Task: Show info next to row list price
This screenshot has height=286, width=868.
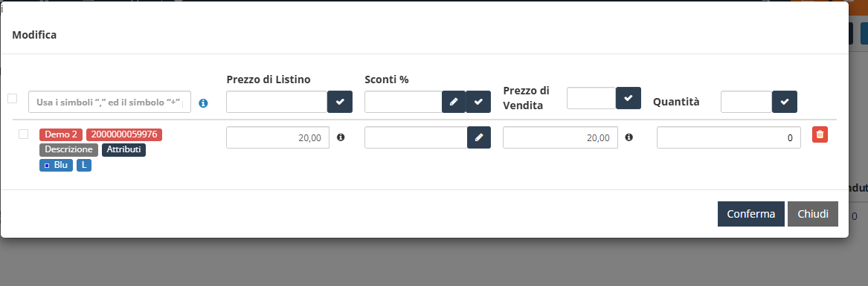Action: 341,137
